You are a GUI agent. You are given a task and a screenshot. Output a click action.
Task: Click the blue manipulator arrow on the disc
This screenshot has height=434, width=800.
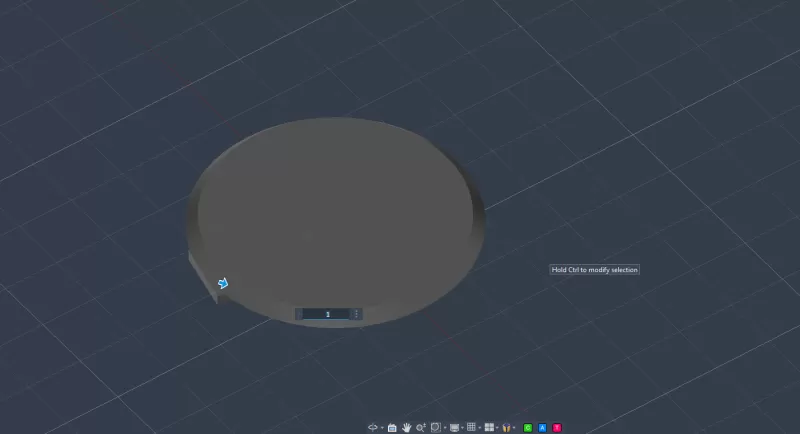click(x=223, y=283)
